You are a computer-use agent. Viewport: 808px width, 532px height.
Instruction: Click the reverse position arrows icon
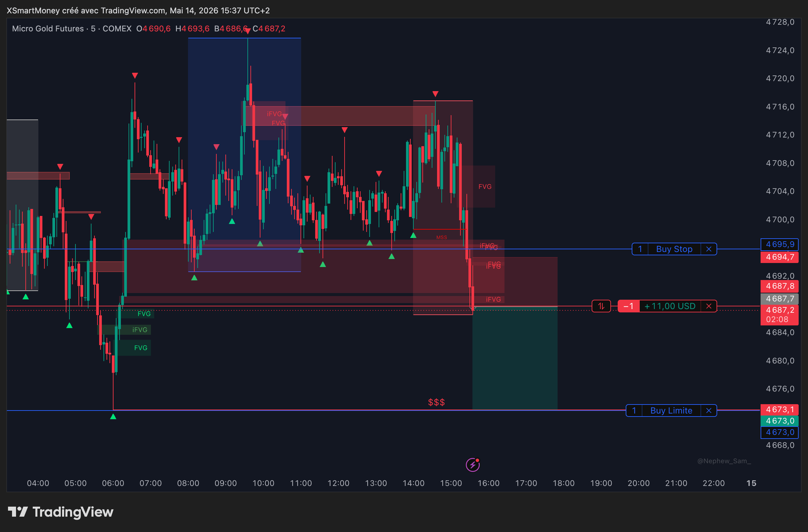601,306
